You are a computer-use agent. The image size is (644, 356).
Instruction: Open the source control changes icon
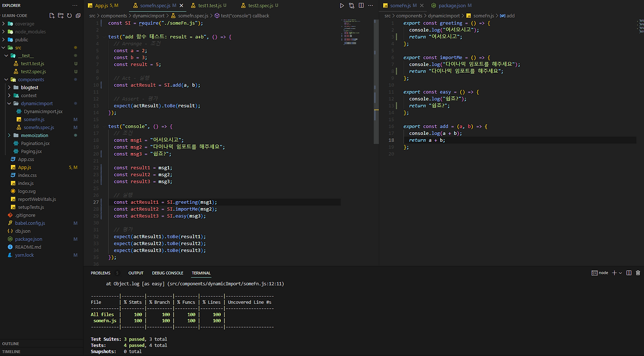352,6
